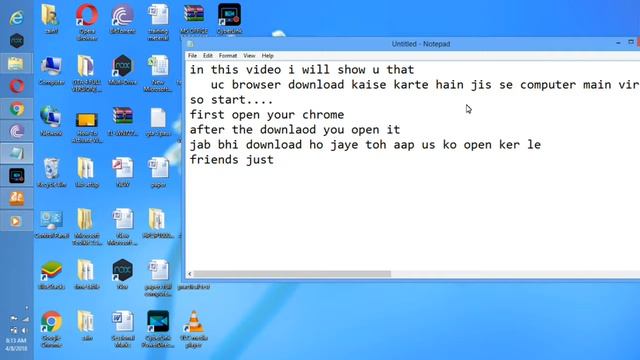Image resolution: width=640 pixels, height=360 pixels.
Task: Click the text line "so start...."
Action: (x=231, y=100)
